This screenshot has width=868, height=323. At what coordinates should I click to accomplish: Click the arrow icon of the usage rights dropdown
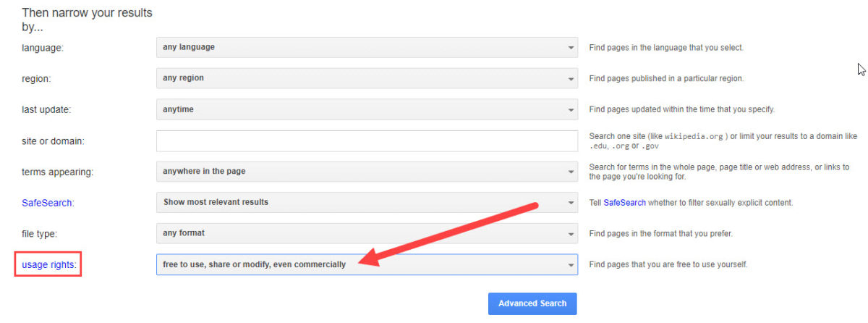571,265
